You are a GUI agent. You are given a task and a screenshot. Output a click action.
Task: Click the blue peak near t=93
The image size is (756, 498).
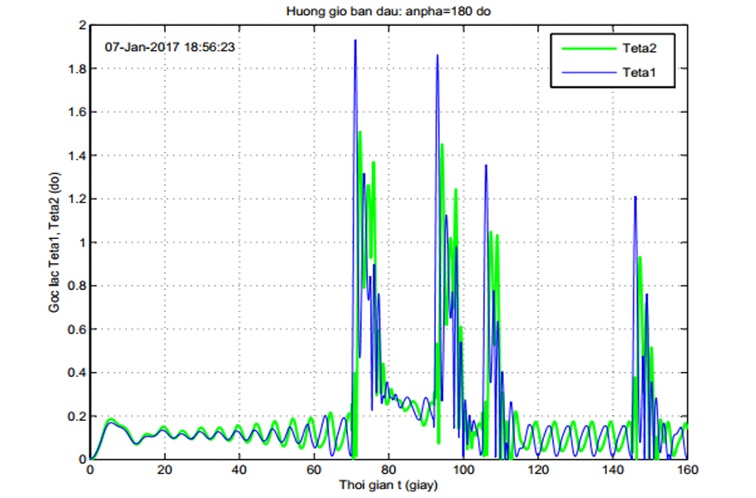click(437, 56)
